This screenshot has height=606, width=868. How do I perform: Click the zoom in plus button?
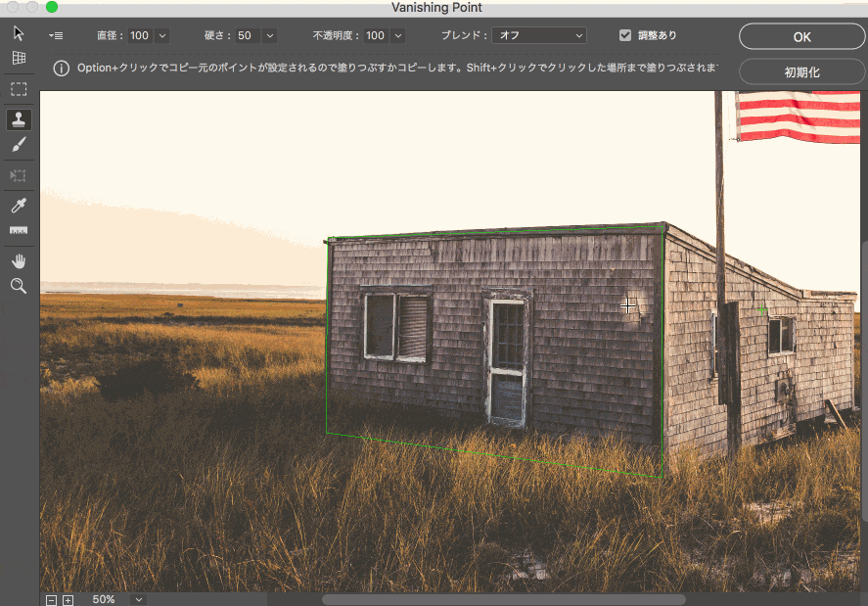point(68,600)
